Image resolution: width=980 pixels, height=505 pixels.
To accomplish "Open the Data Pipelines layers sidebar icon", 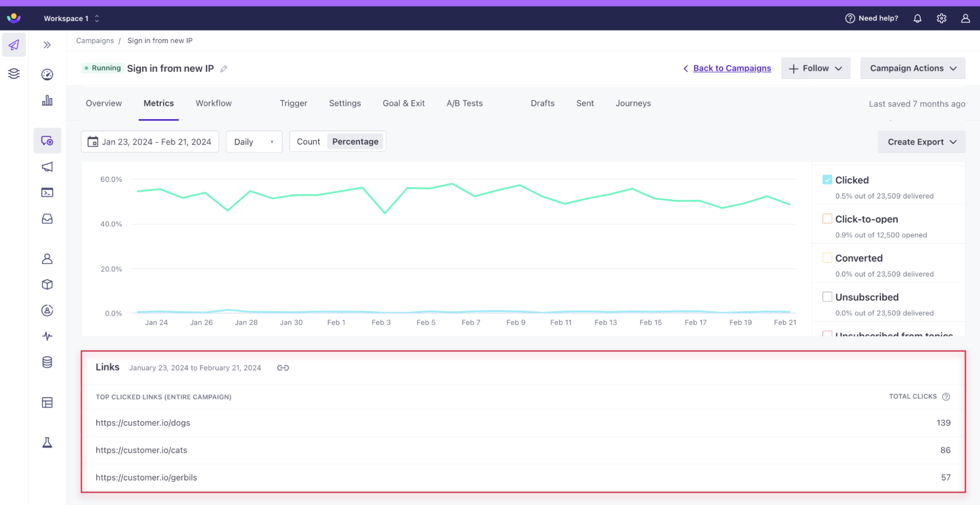I will 14,74.
